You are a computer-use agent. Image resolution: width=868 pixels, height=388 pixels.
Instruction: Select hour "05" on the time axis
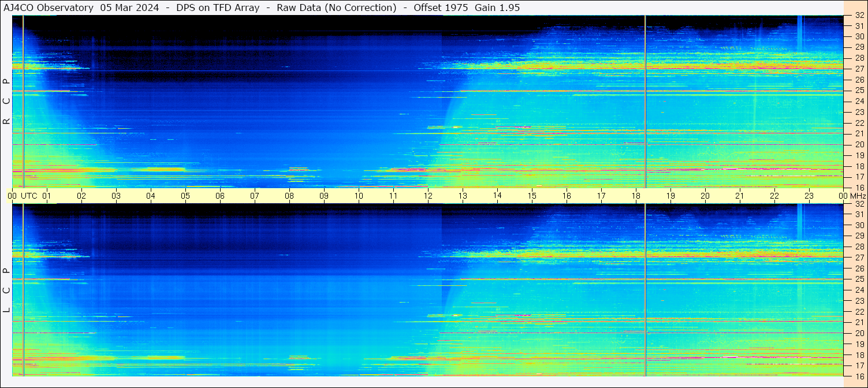(x=185, y=196)
